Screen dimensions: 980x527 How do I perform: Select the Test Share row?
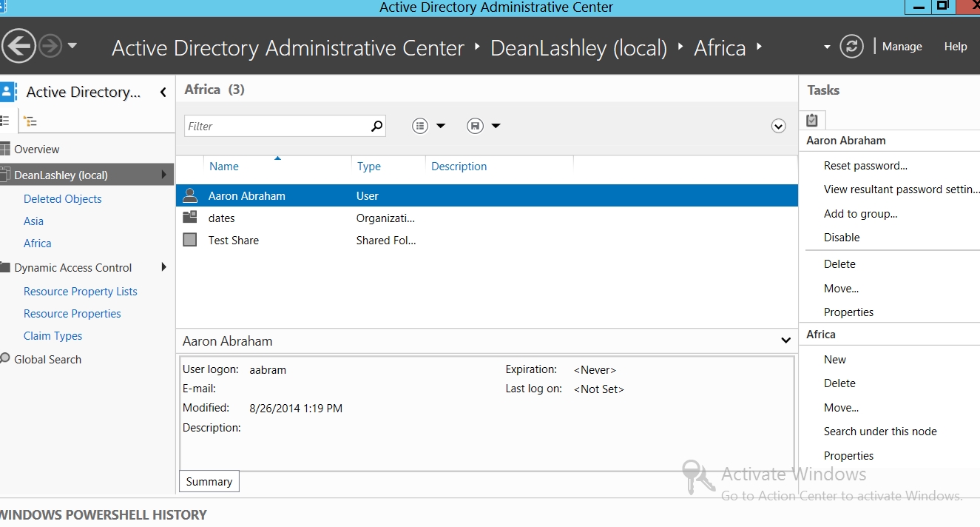pyautogui.click(x=487, y=241)
